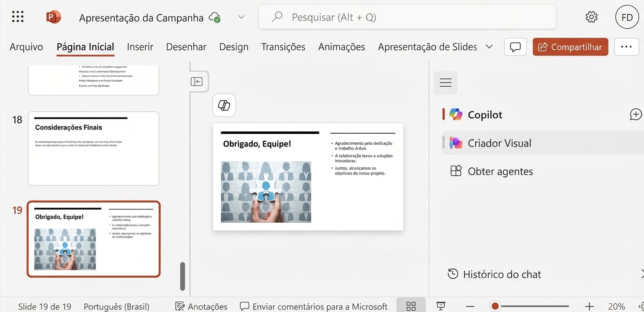Viewport: 644px width, 312px height.
Task: Switch to the Design ribbon tab
Action: click(233, 47)
